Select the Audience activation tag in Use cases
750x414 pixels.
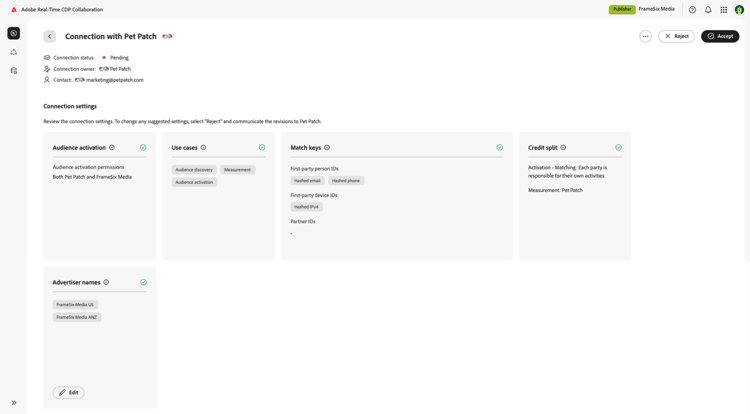[x=194, y=182]
